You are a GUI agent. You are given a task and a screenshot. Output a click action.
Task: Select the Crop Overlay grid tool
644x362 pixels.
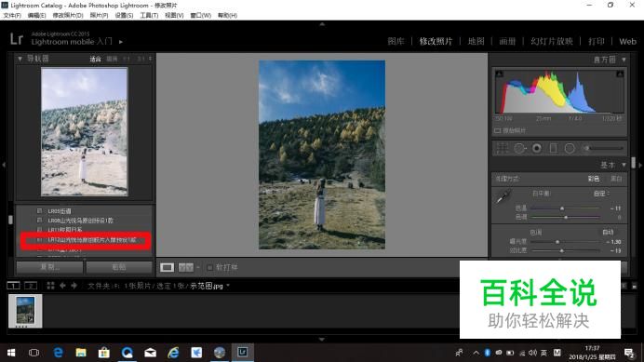click(x=503, y=148)
